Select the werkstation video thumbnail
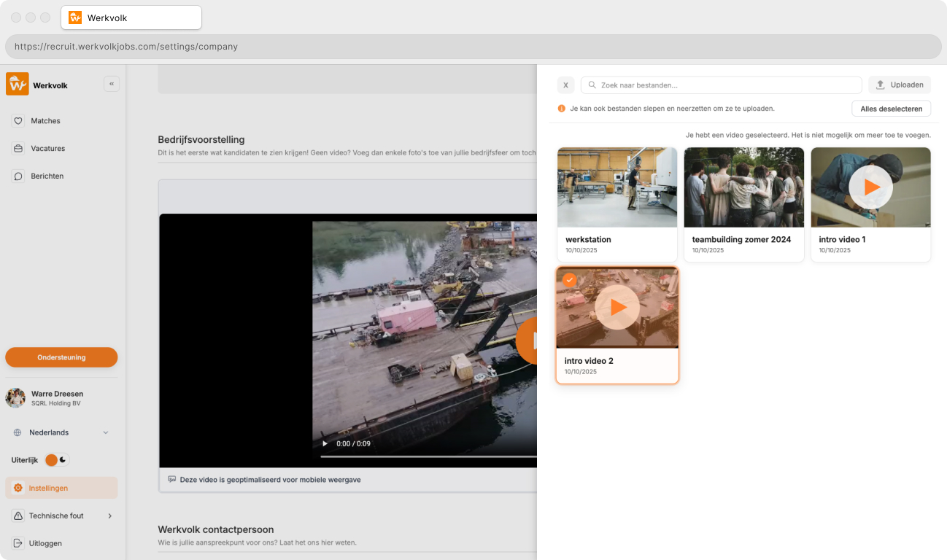The height and width of the screenshot is (560, 947). coord(616,187)
